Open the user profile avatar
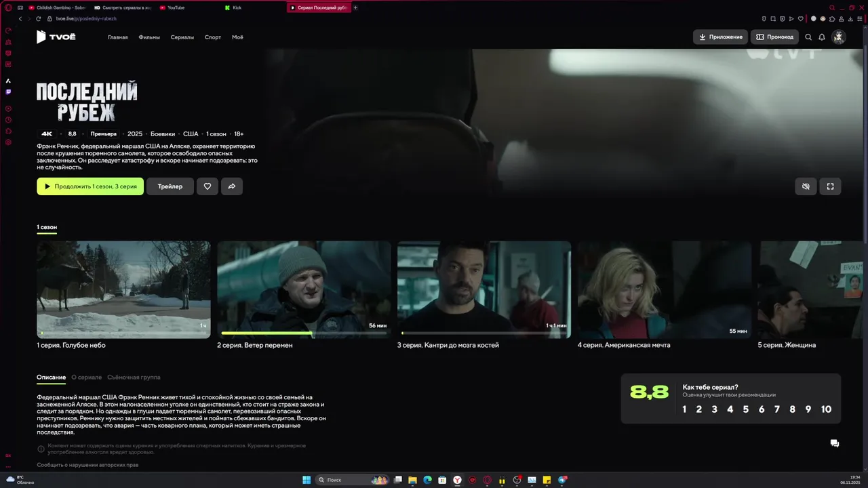Viewport: 868px width, 488px height. [x=839, y=37]
